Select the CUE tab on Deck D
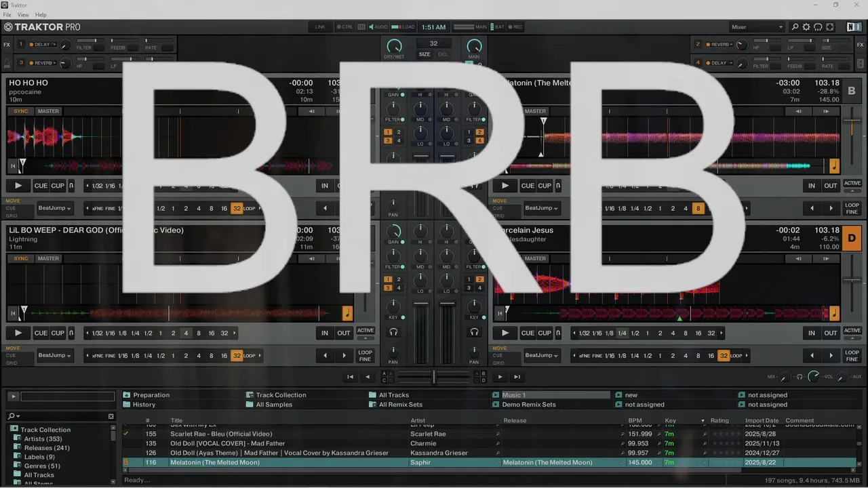The height and width of the screenshot is (488, 868). point(498,355)
